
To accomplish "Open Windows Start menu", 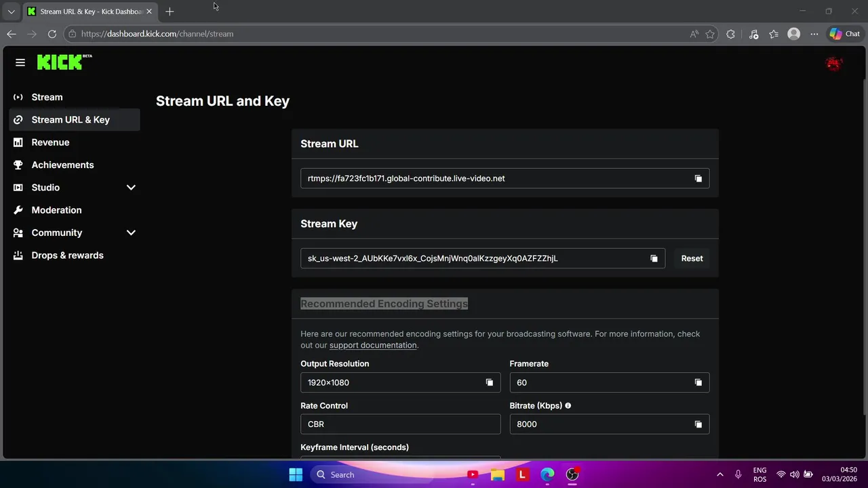I will (296, 474).
